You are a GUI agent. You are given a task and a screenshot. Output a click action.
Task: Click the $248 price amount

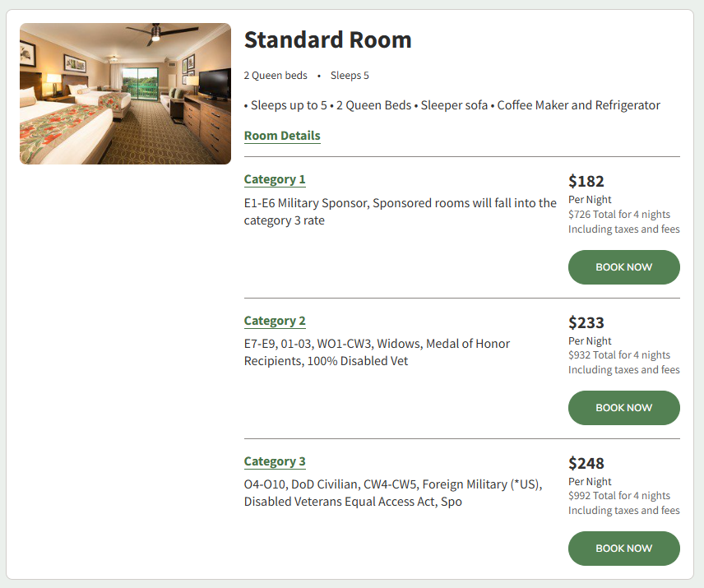[586, 464]
